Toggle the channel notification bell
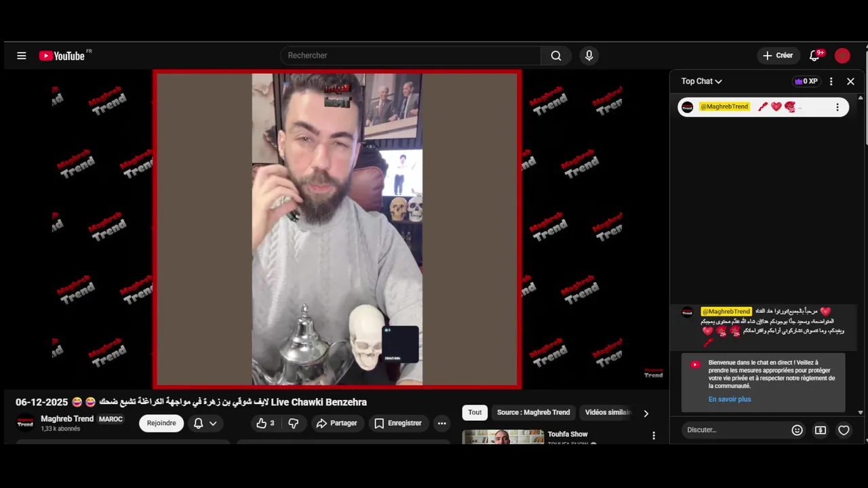Screen dimensions: 868x488 (x=199, y=423)
